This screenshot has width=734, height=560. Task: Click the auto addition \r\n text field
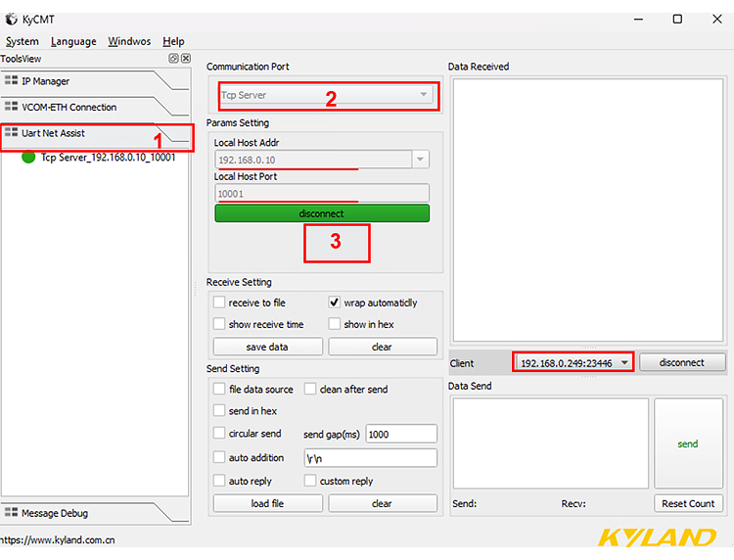(x=370, y=458)
